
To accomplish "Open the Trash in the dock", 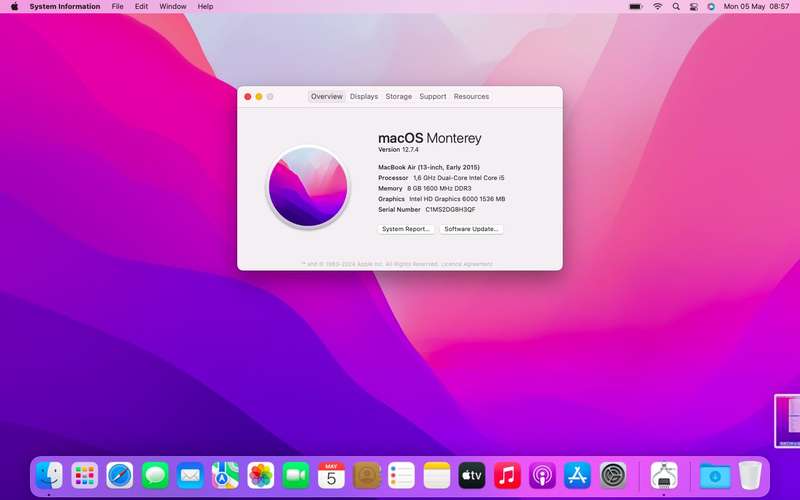I will pos(750,476).
